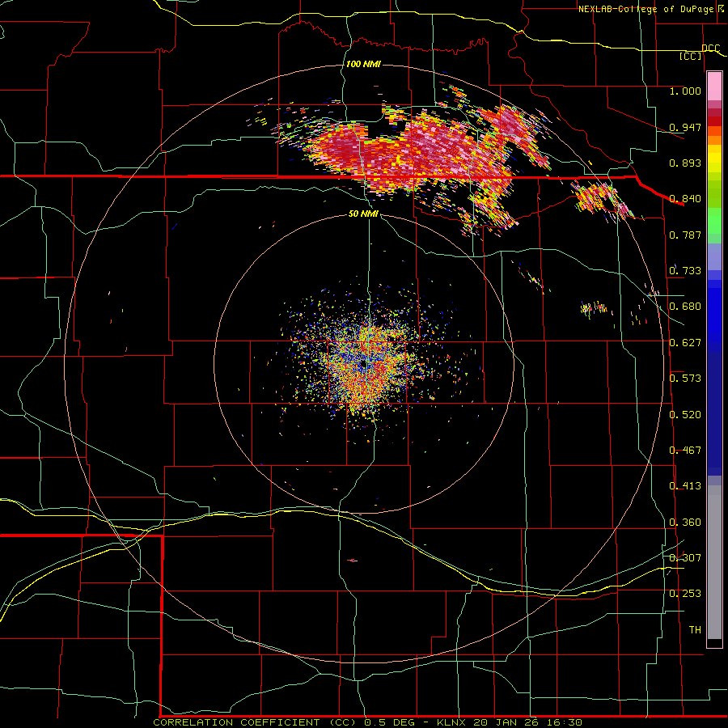This screenshot has height=728, width=728.
Task: Click the 0.947 legend value
Action: [685, 127]
